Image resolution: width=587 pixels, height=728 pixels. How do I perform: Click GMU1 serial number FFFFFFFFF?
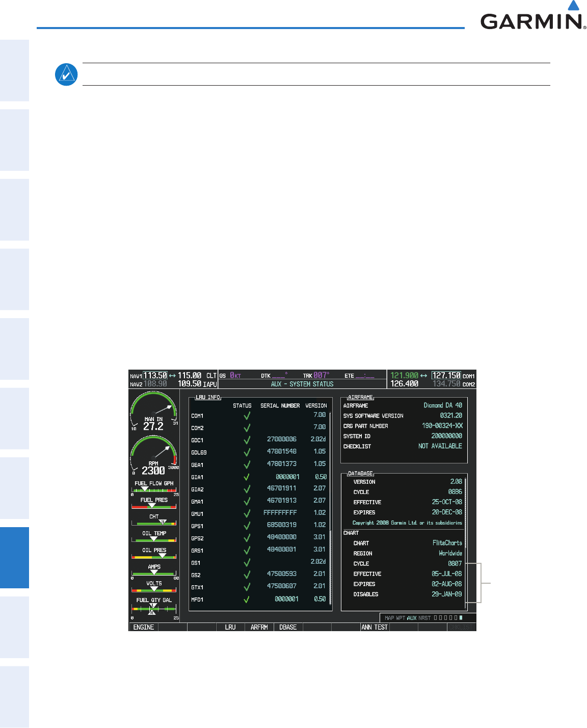click(280, 513)
